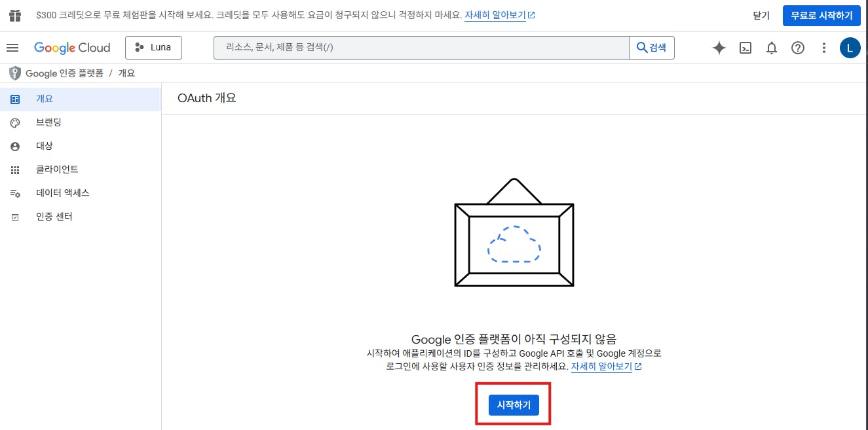
Task: Focus the resource search input field
Action: coord(421,48)
